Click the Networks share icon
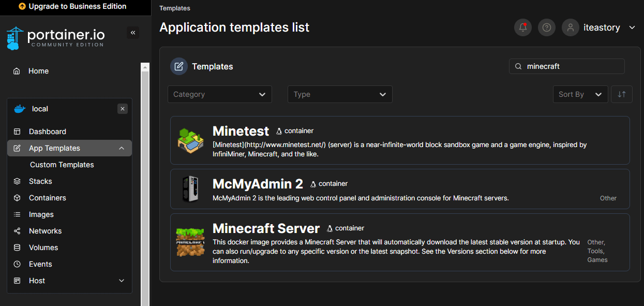The height and width of the screenshot is (306, 644). [17, 231]
